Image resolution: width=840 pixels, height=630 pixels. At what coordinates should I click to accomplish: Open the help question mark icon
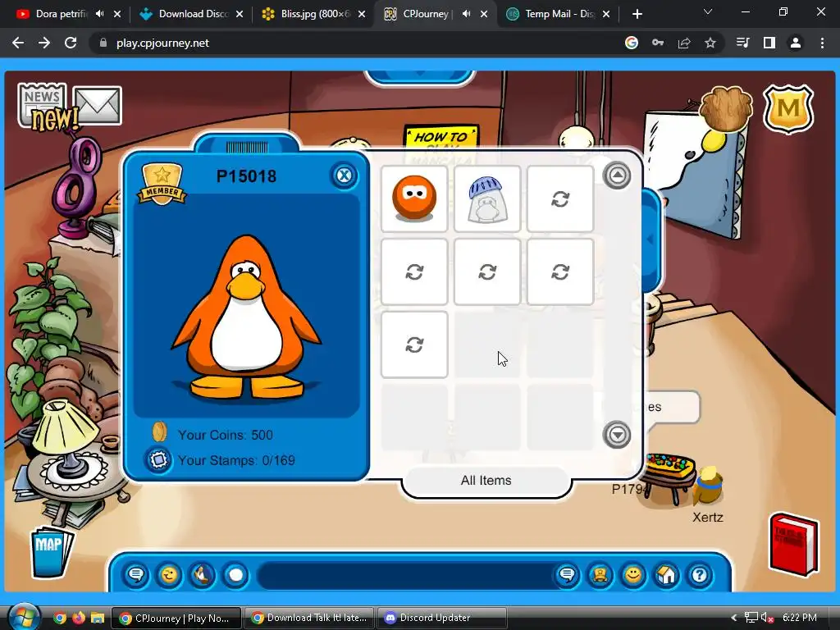click(x=700, y=575)
